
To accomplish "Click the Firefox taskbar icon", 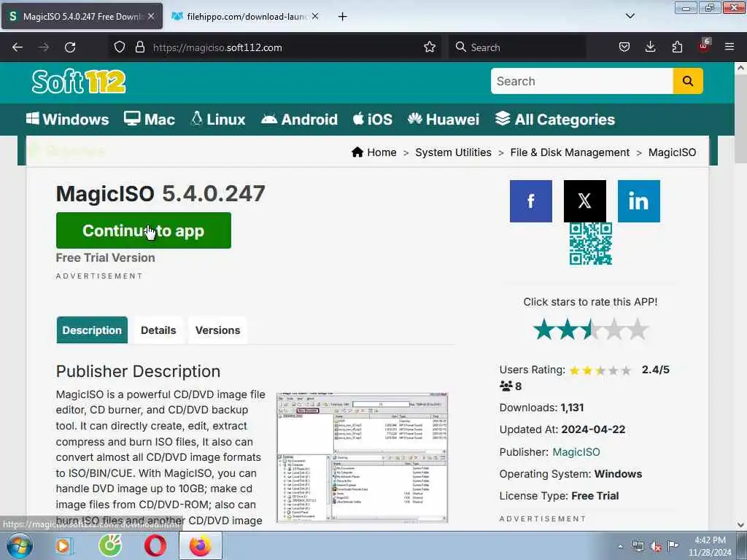I will coord(201,545).
